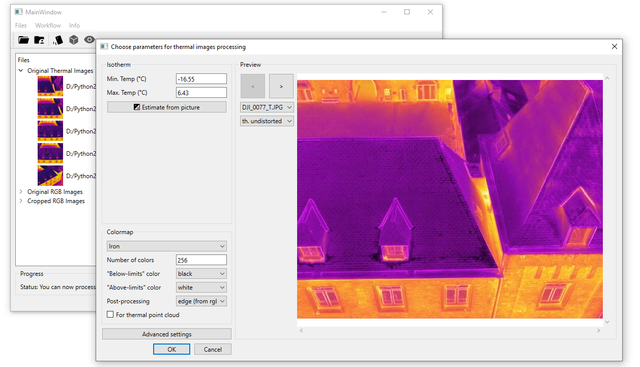
Task: Click the eye viewer icon in MainWindow toolbar
Action: 89,40
